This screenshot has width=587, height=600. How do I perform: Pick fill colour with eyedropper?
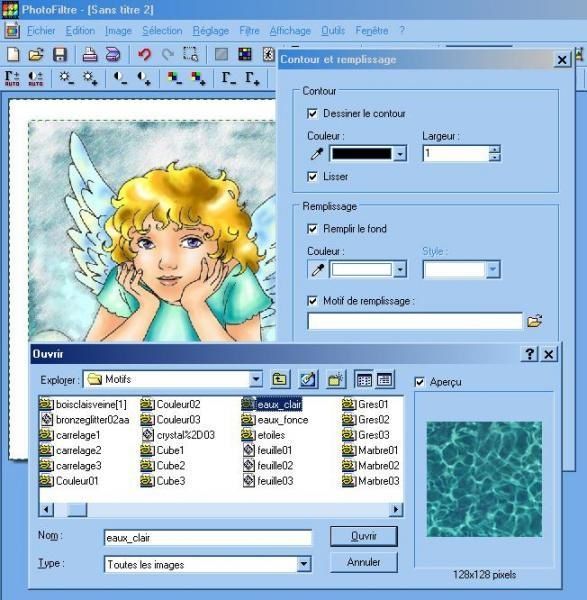317,269
